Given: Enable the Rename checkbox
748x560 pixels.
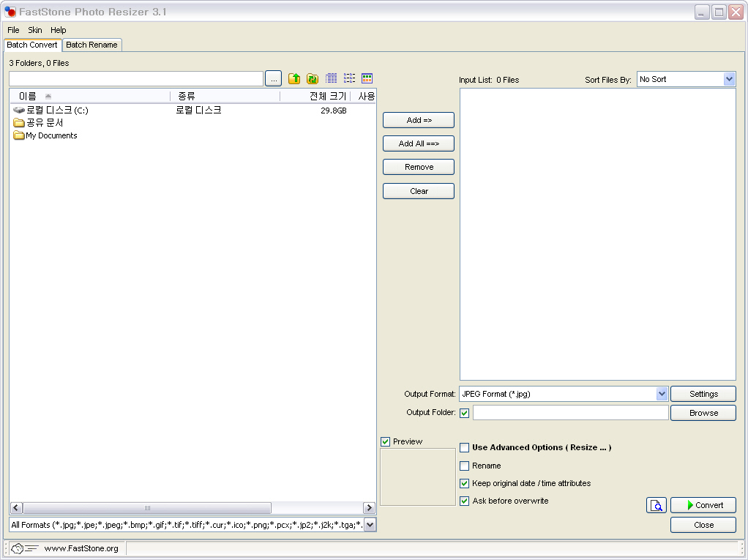Looking at the screenshot, I should tap(464, 466).
